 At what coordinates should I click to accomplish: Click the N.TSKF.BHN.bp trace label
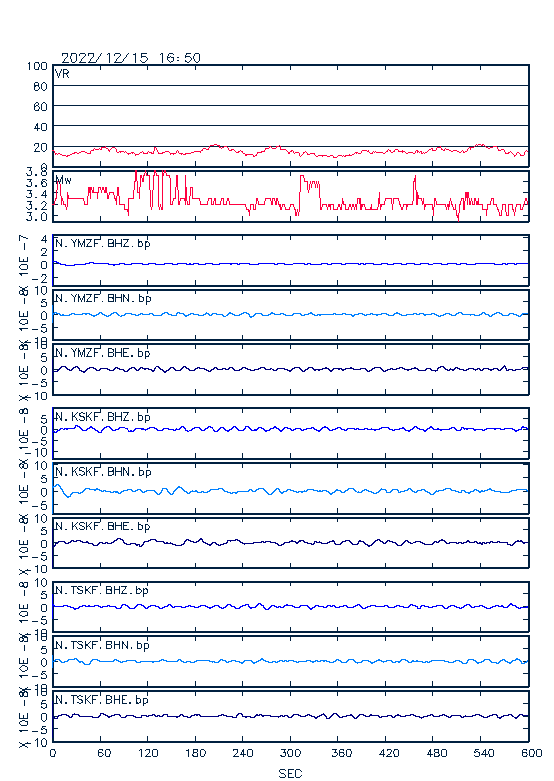click(x=102, y=645)
